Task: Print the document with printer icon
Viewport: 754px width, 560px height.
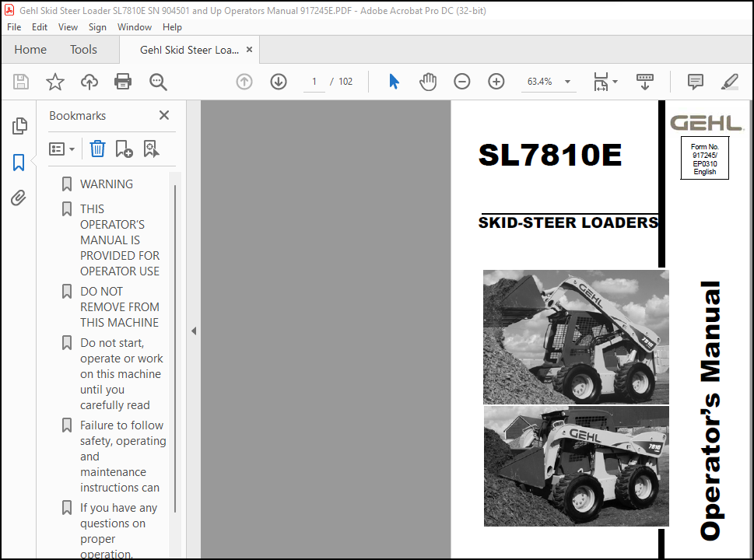Action: [123, 82]
